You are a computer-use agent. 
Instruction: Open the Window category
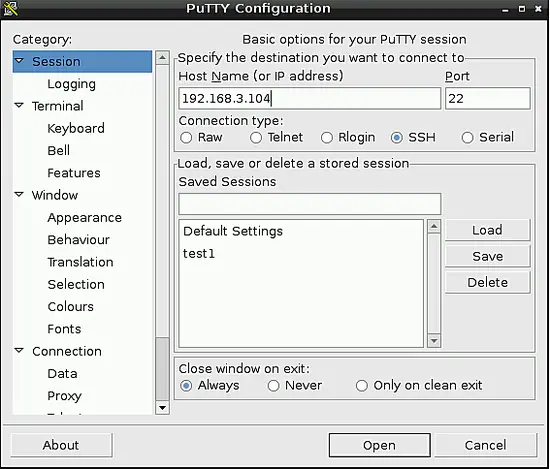pyautogui.click(x=55, y=195)
